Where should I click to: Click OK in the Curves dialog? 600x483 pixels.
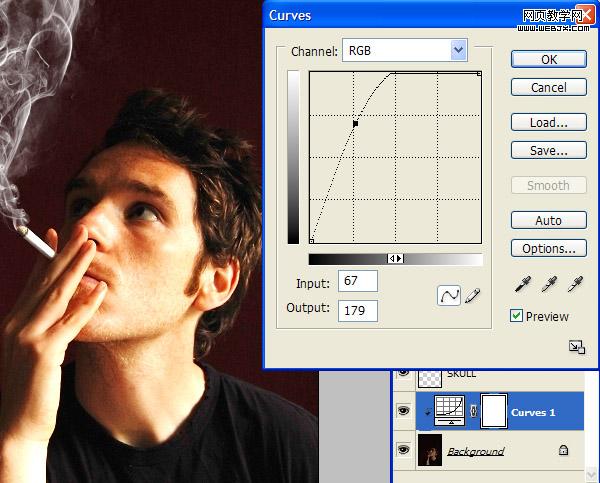(x=548, y=59)
